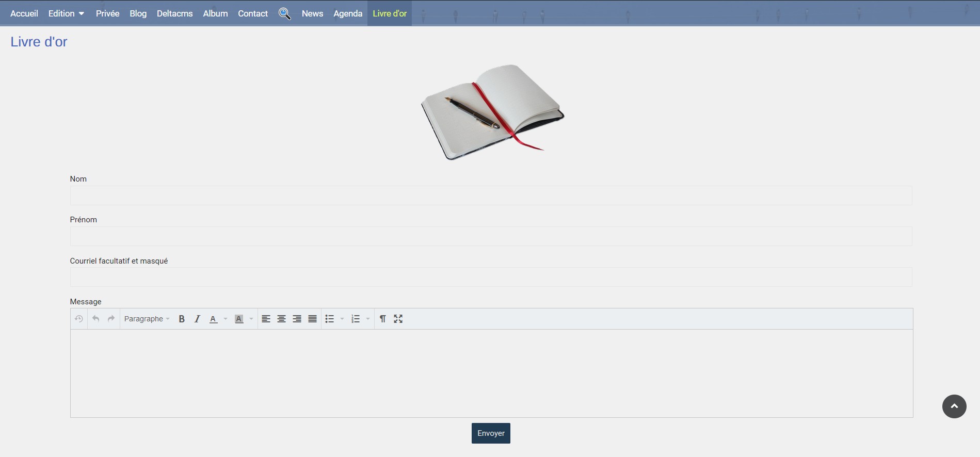
Task: Click into the Nom input field
Action: click(x=491, y=195)
